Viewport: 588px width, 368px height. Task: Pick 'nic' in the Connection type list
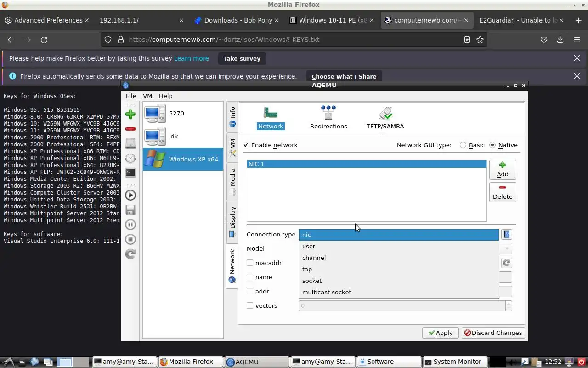[399, 235]
